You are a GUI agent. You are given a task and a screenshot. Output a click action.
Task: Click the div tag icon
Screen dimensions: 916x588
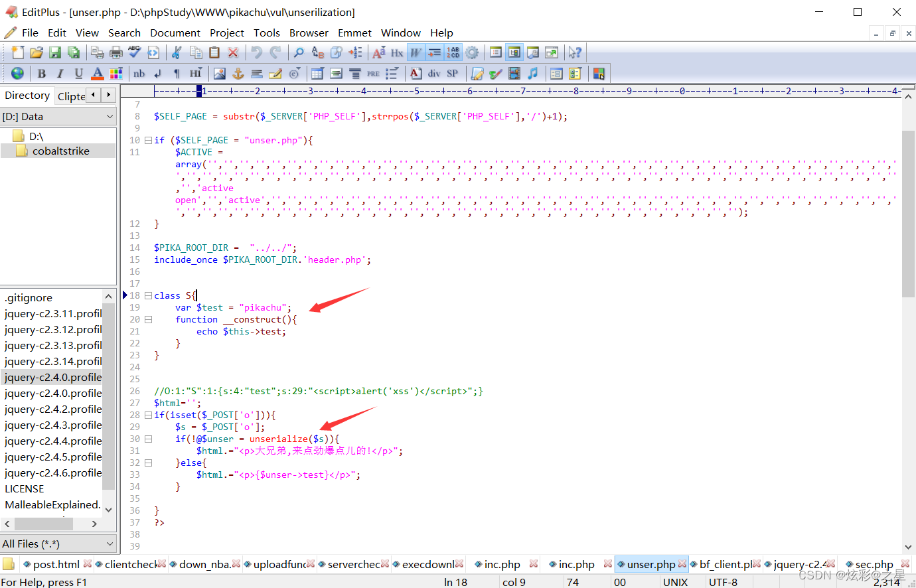(434, 74)
